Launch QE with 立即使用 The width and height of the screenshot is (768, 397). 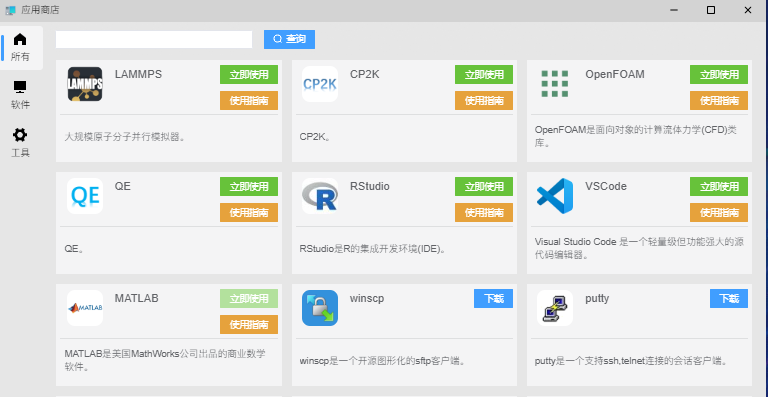(249, 187)
